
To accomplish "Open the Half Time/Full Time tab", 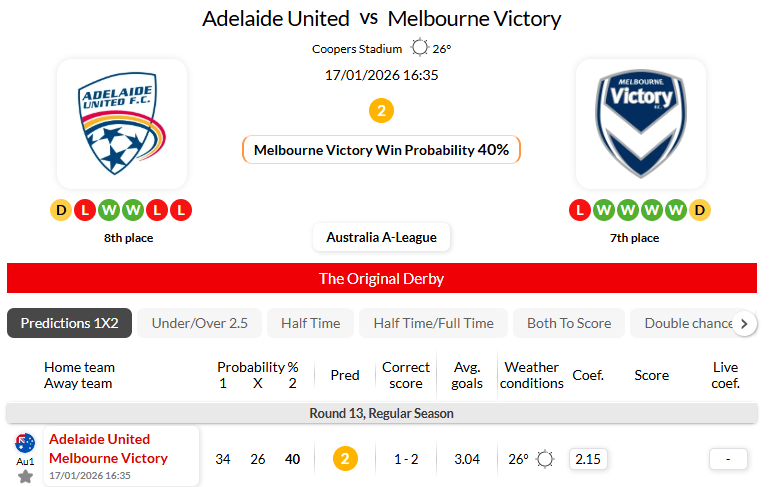I will (x=433, y=323).
